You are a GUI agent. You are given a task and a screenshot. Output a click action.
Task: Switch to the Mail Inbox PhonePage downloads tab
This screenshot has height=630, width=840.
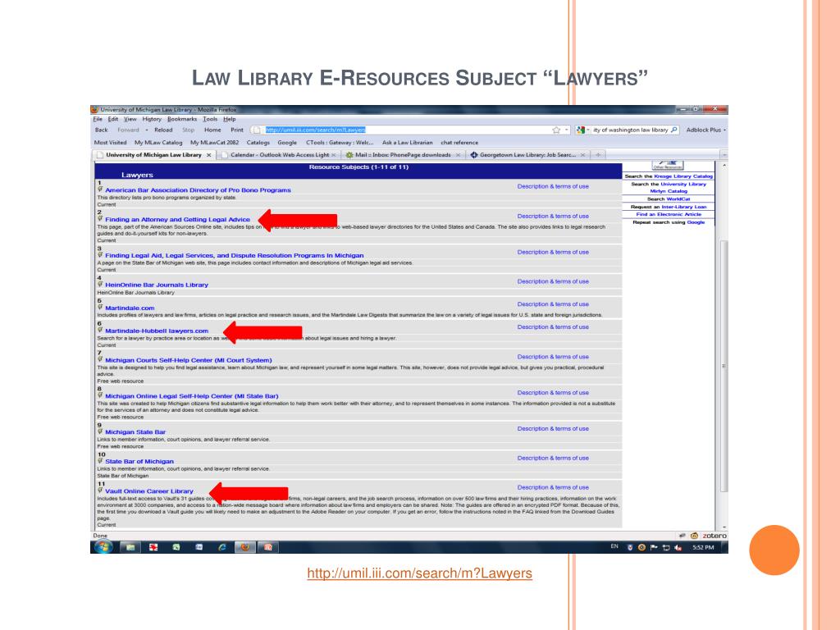[403, 155]
